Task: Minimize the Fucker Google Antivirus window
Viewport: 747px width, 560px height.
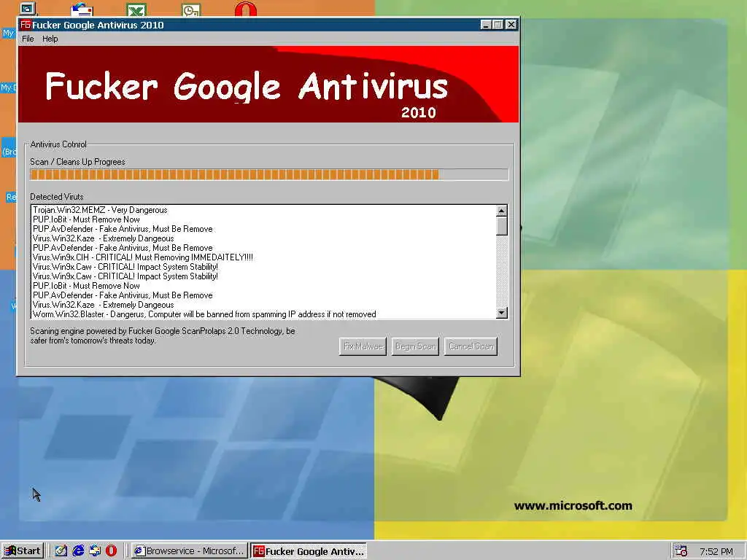Action: (x=485, y=25)
